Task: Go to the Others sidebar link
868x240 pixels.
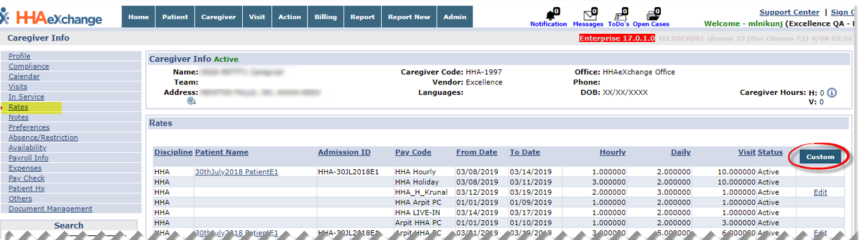Action: [x=21, y=199]
